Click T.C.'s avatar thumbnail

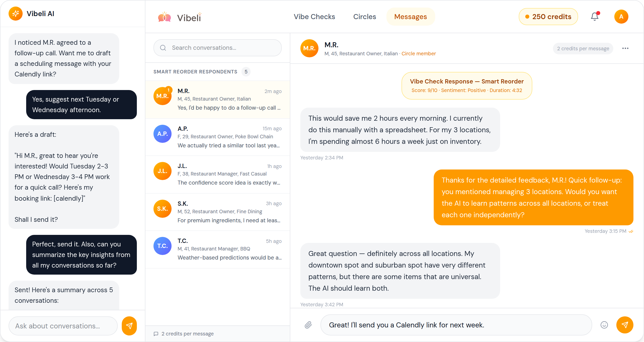tap(162, 246)
